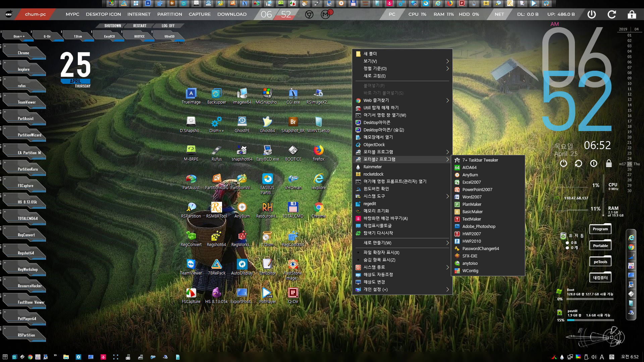This screenshot has width=644, height=362.
Task: Click the lock icon in top bar
Action: [x=632, y=14]
